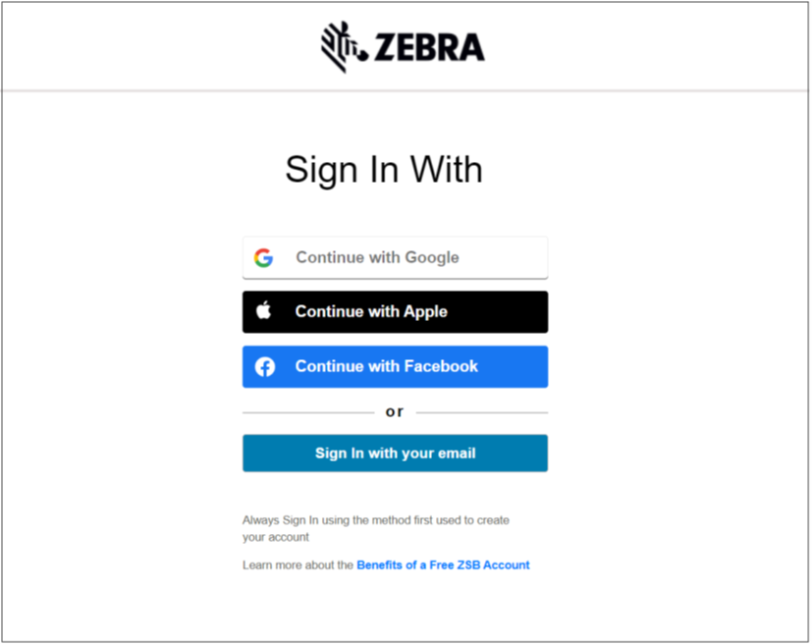The height and width of the screenshot is (644, 812).
Task: Click the 'or' divider text
Action: click(x=395, y=411)
